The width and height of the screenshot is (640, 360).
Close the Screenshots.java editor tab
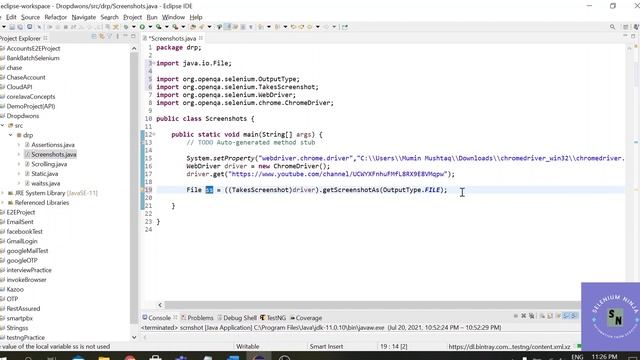pyautogui.click(x=201, y=38)
